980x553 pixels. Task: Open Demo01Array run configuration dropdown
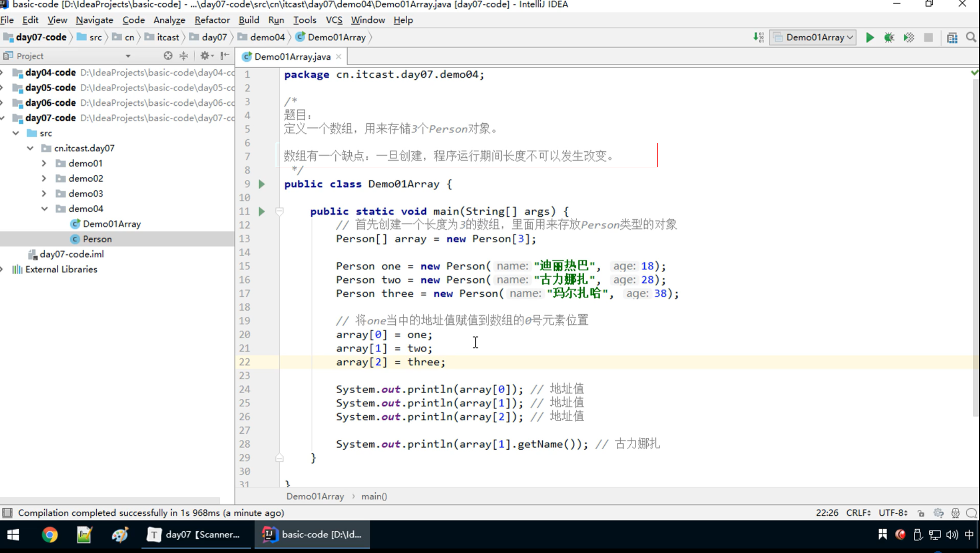coord(813,38)
